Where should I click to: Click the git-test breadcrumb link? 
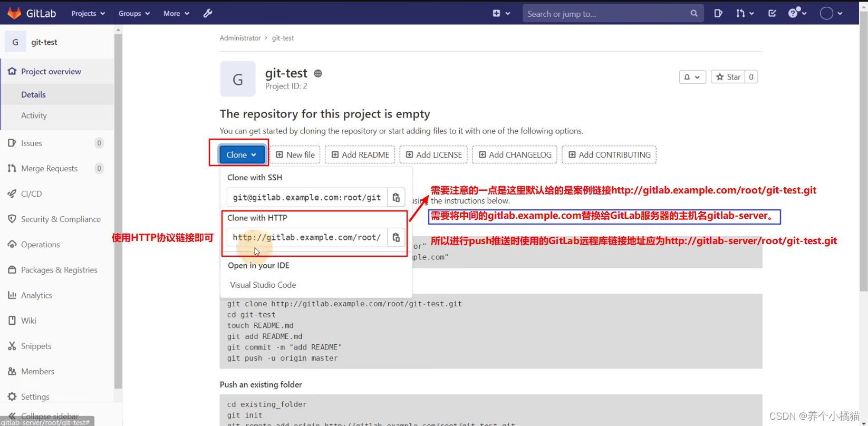(283, 38)
